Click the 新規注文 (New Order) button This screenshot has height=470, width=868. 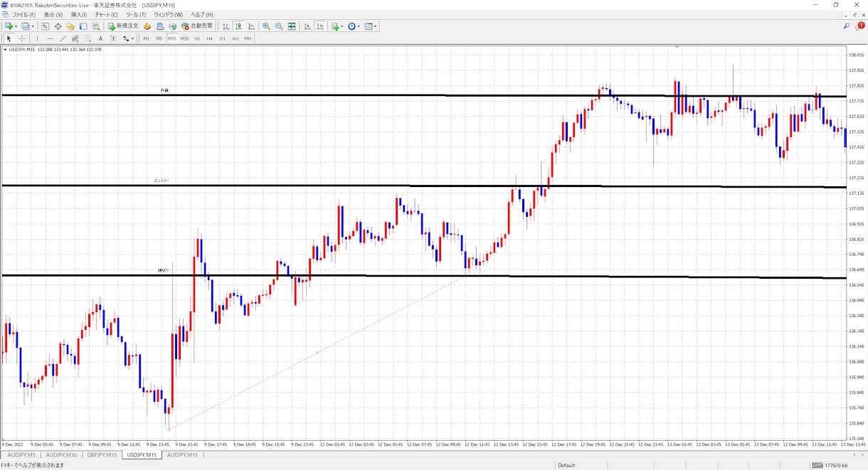coord(123,26)
